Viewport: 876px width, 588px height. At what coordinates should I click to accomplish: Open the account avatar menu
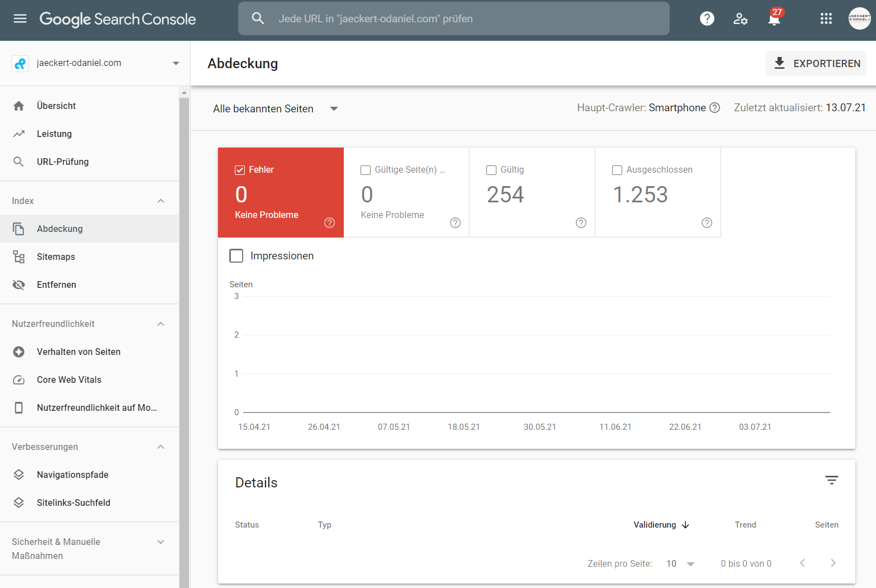click(859, 18)
